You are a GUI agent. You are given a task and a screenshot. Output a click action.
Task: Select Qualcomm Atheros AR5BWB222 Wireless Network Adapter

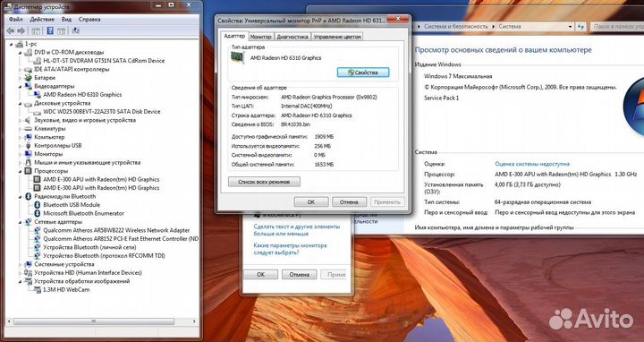click(116, 230)
